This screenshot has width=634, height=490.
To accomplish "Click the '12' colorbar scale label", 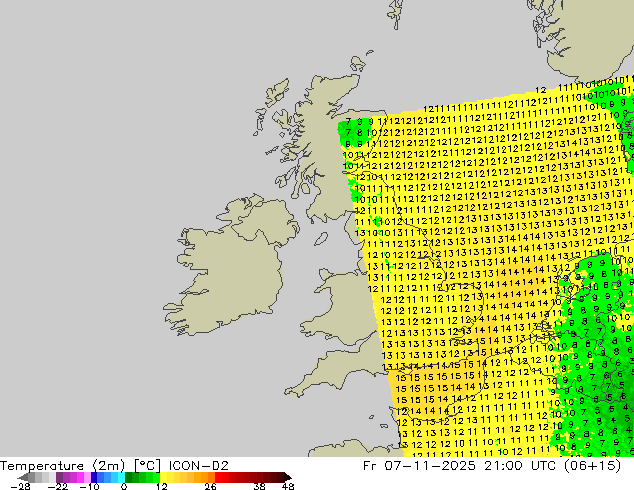I will click(x=162, y=486).
